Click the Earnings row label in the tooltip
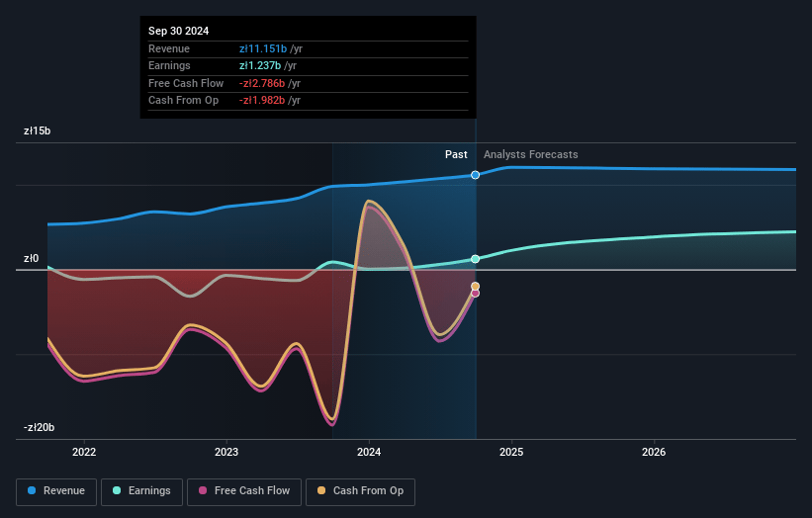 pyautogui.click(x=169, y=65)
